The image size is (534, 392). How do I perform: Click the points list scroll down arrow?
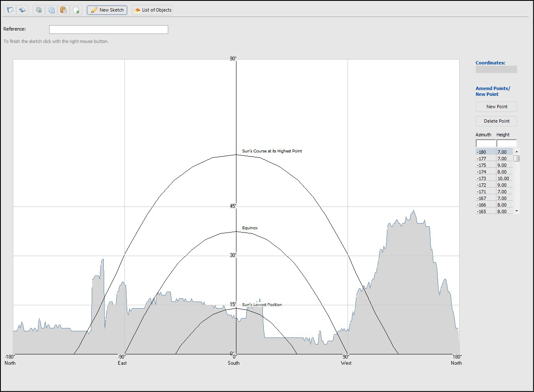pyautogui.click(x=517, y=211)
